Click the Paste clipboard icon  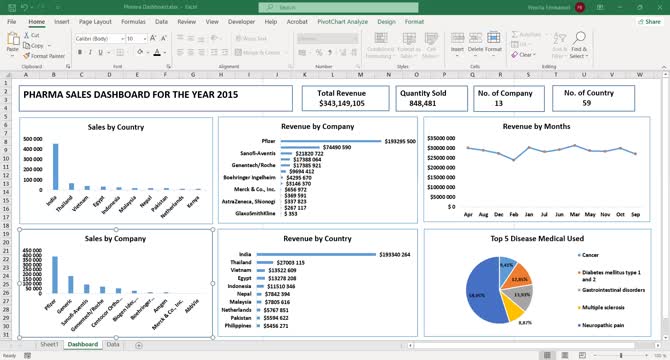12,39
